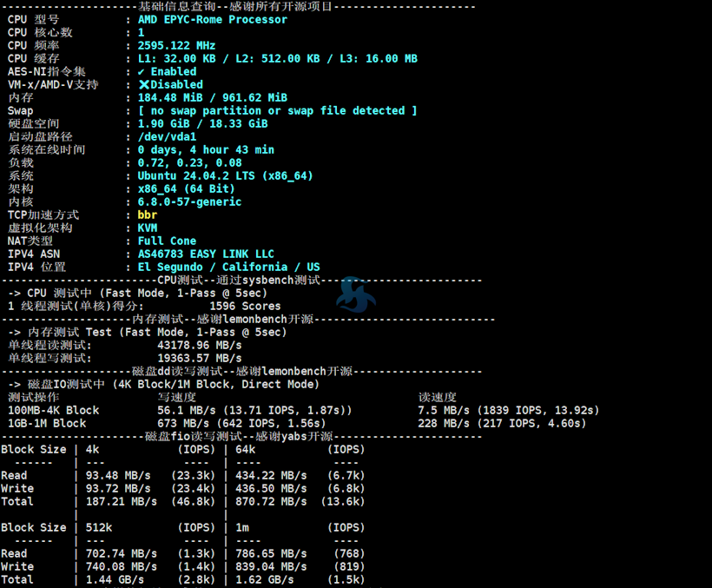Click the Full Cone NAT type value

[x=167, y=241]
